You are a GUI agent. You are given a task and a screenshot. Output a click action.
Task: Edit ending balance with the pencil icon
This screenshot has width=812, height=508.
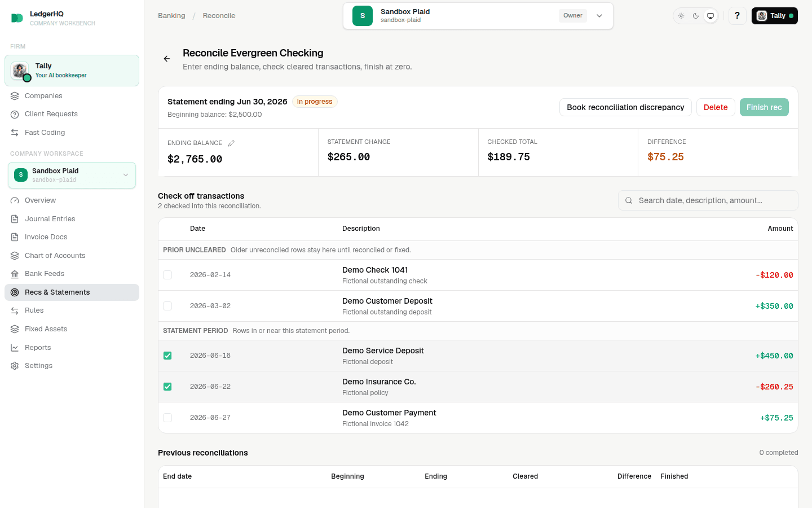(231, 143)
